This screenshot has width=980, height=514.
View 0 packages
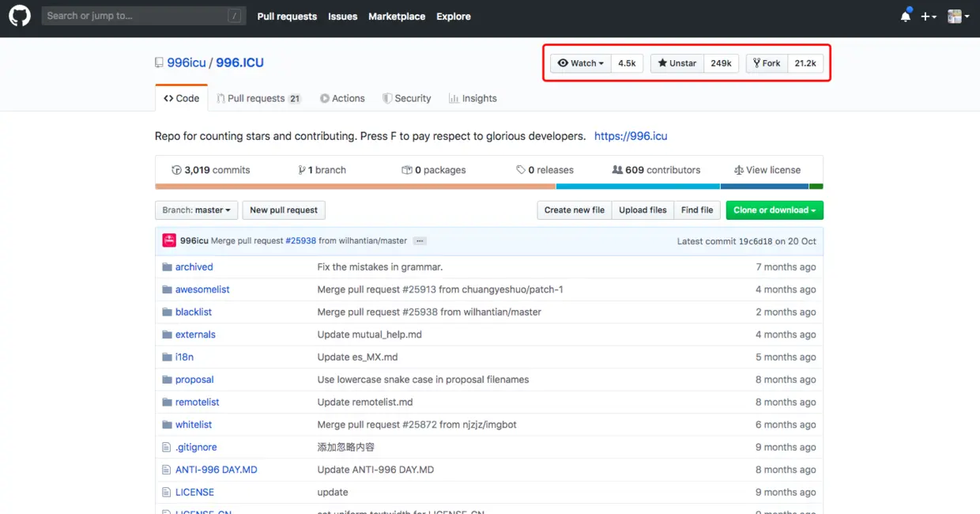click(434, 170)
